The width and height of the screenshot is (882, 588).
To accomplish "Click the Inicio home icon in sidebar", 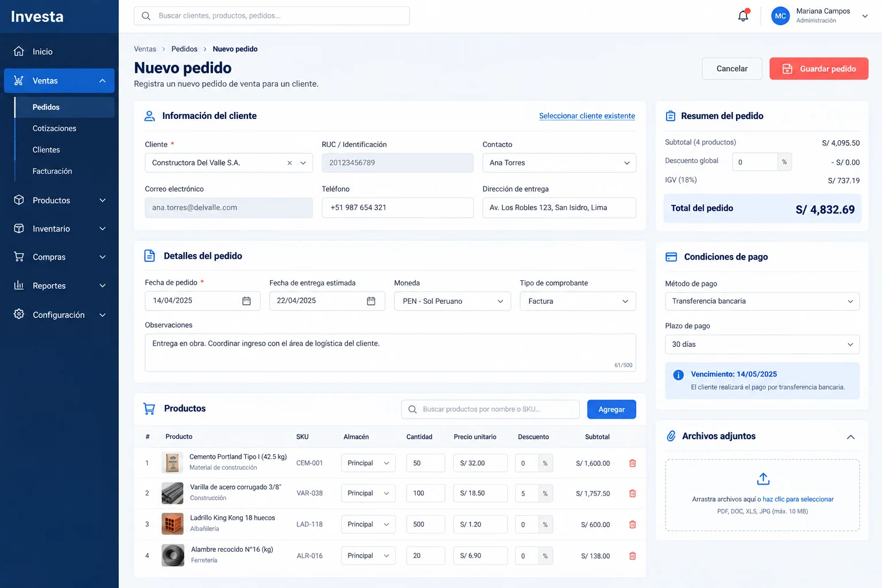I will (19, 51).
